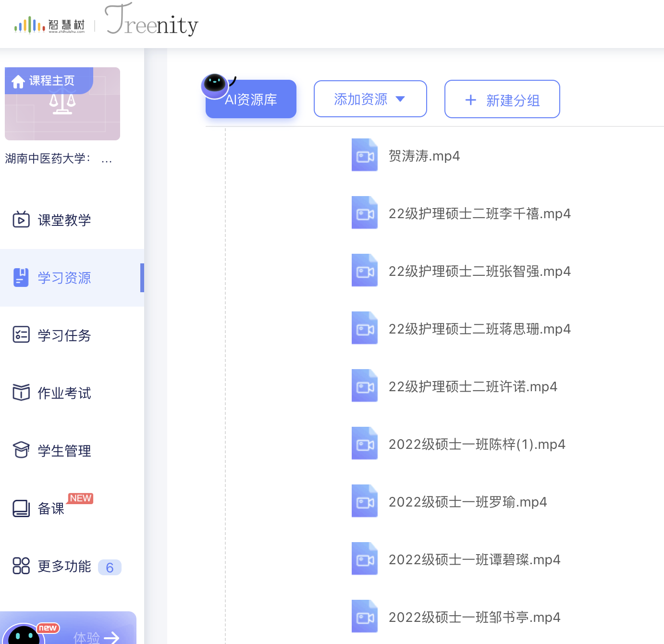Open 更多功能 grid icon
664x644 pixels.
21,566
